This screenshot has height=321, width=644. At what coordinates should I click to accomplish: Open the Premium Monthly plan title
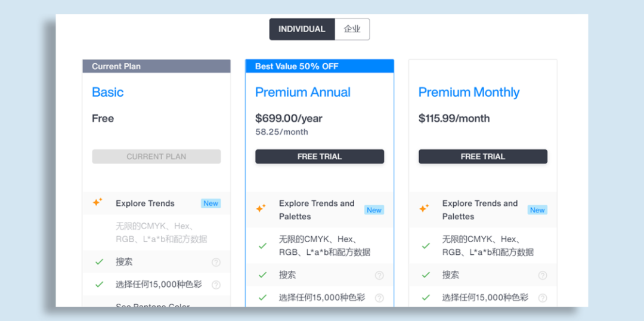[469, 92]
